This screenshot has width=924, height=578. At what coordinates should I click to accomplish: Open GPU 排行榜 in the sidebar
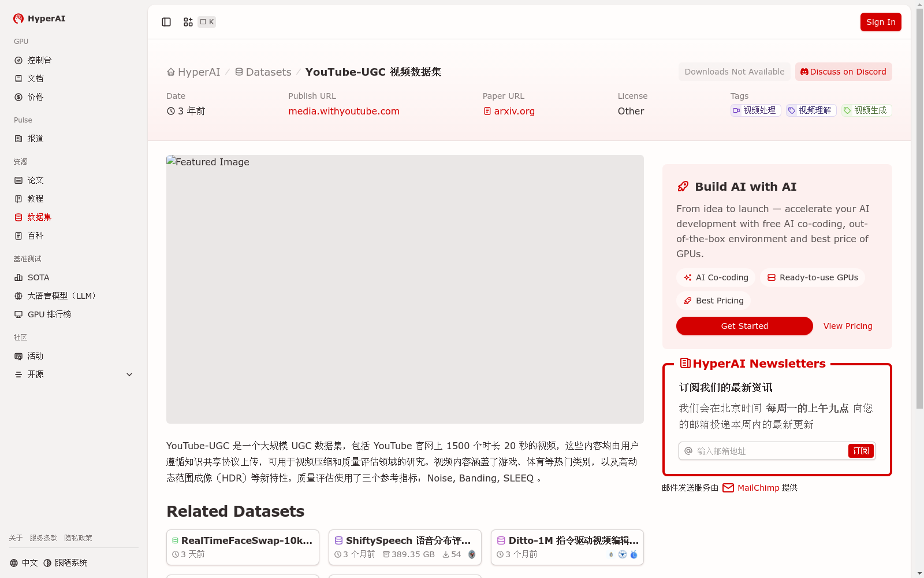[x=74, y=314]
